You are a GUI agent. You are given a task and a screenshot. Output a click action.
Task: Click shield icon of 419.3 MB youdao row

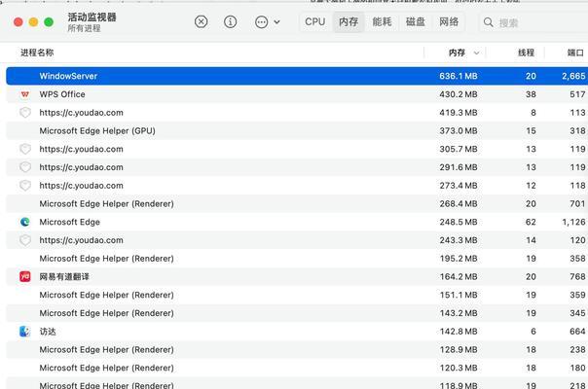(25, 113)
